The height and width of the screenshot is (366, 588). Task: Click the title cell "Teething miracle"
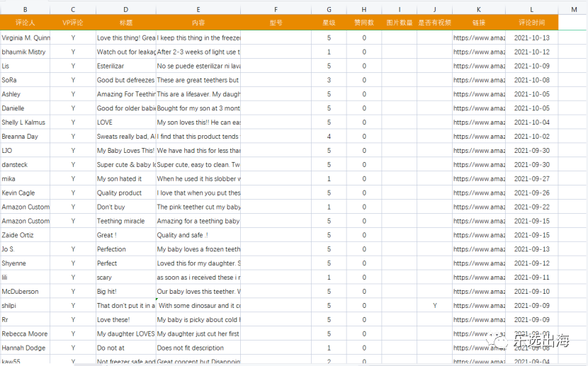point(125,221)
